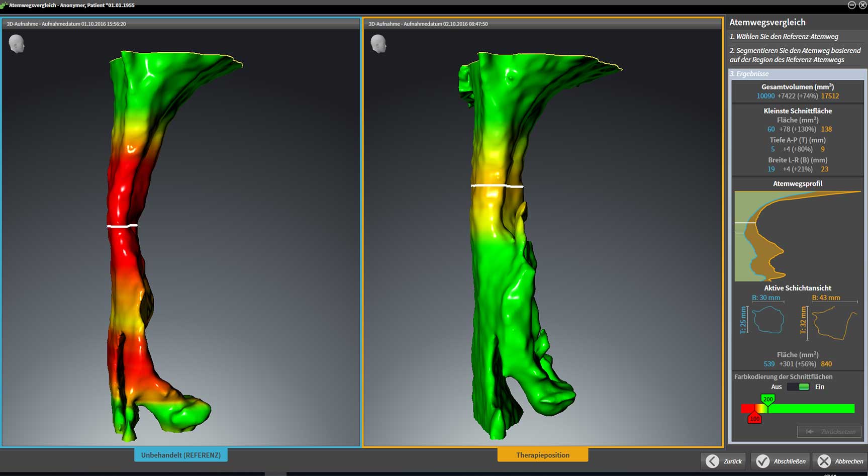Image resolution: width=868 pixels, height=476 pixels.
Task: Minimize the Atemwegsvergleich window
Action: click(851, 5)
